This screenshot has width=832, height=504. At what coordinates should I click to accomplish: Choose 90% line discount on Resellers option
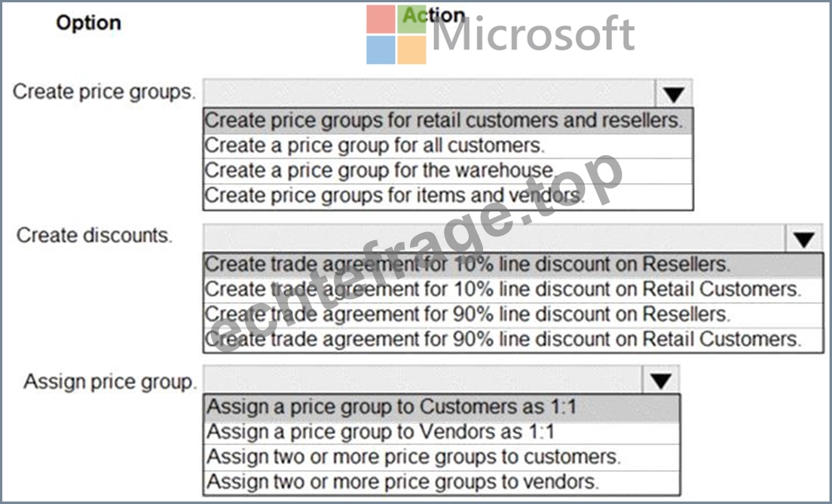point(513,315)
